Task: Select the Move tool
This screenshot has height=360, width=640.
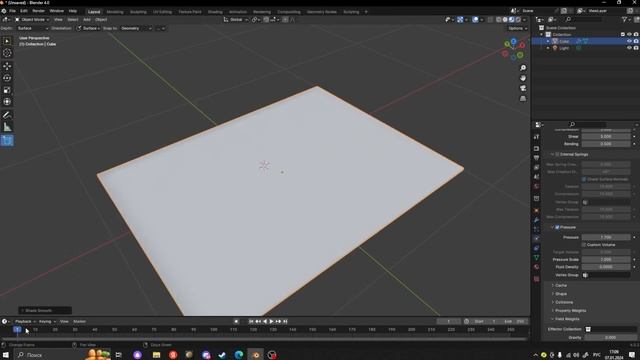Action: 7,66
